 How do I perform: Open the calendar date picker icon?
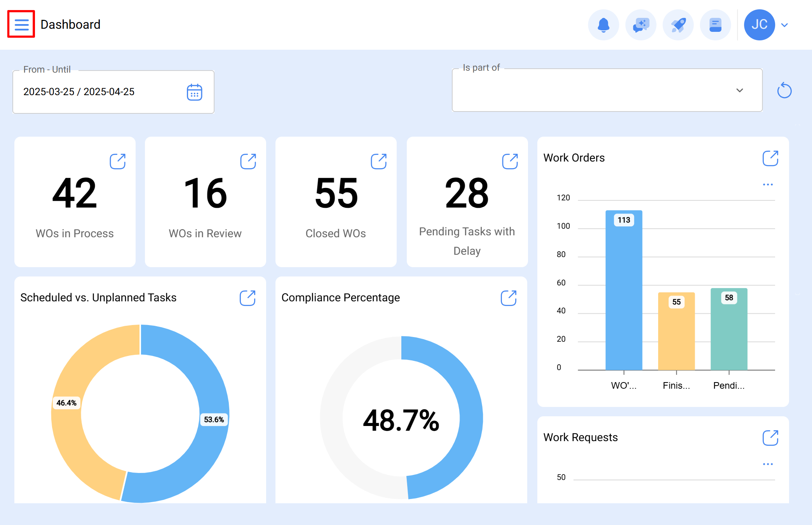tap(194, 92)
